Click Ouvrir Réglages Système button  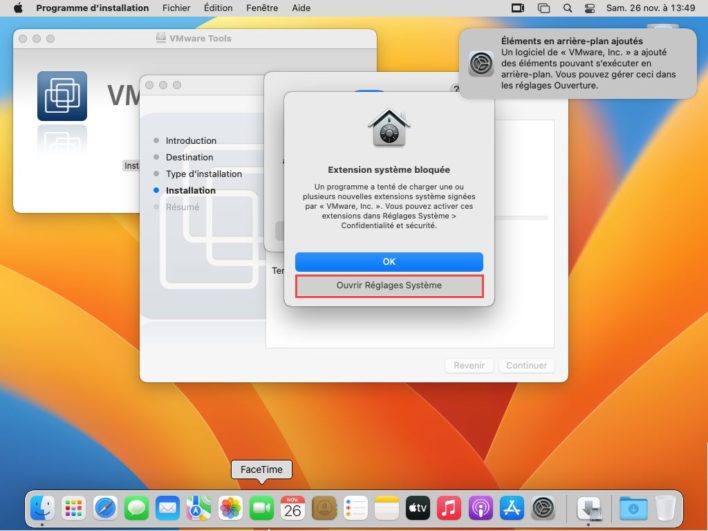pos(389,285)
